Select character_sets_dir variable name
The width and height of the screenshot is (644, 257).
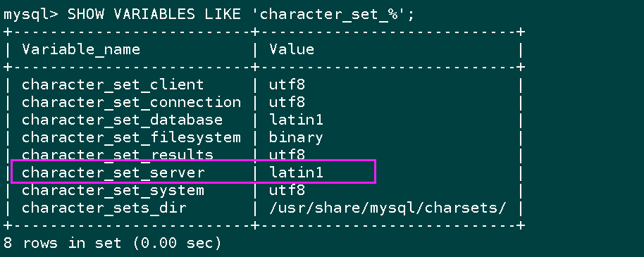(x=104, y=208)
